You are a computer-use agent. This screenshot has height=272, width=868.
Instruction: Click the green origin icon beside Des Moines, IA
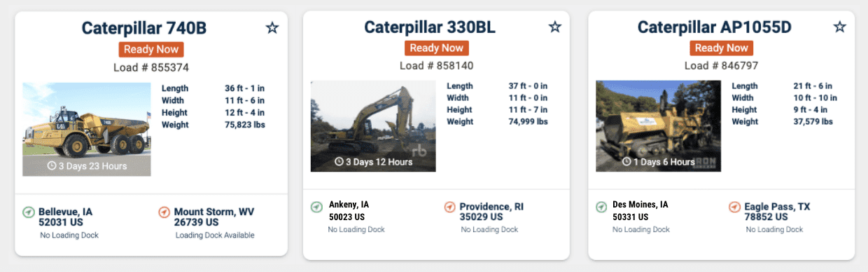601,207
